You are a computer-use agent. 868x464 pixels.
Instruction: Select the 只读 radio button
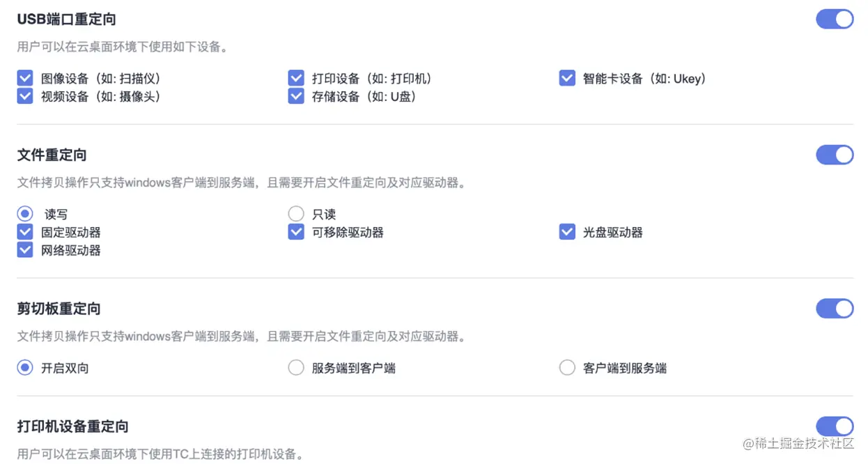[x=296, y=214]
